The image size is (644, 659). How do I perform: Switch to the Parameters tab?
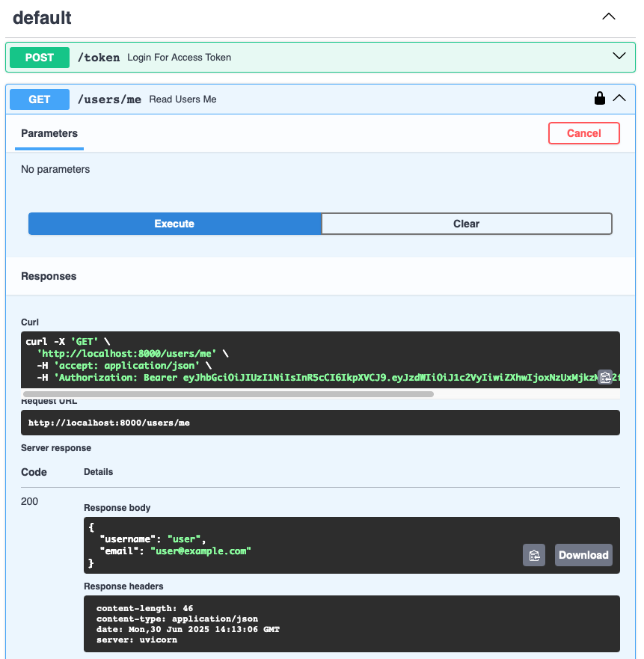pyautogui.click(x=49, y=133)
